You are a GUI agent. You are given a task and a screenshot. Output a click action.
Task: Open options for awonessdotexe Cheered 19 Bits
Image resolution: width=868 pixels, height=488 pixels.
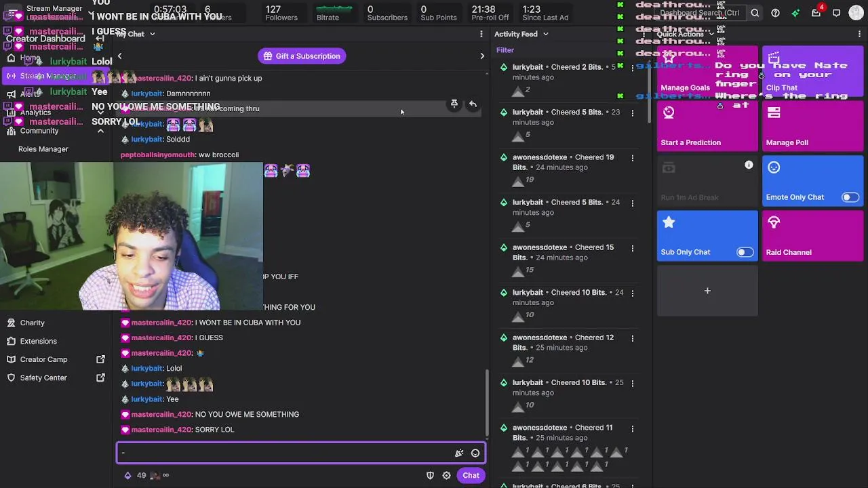(x=633, y=158)
